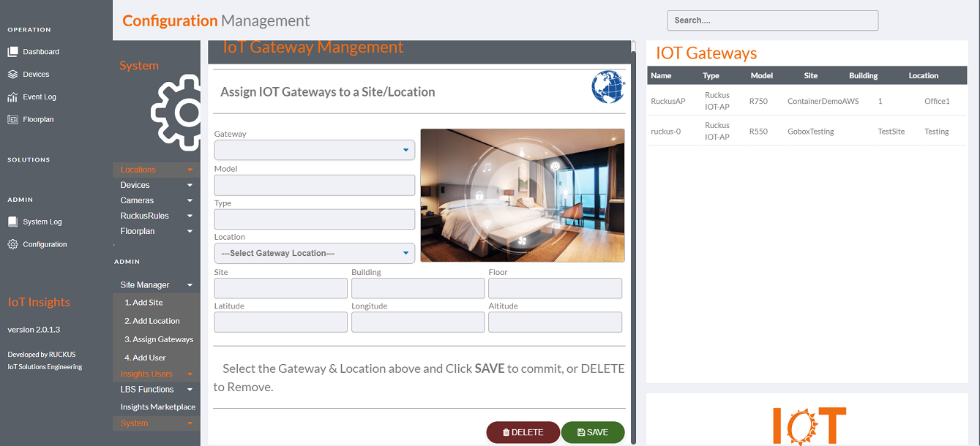Click the IoT Insights title
The height and width of the screenshot is (446, 980).
(39, 302)
